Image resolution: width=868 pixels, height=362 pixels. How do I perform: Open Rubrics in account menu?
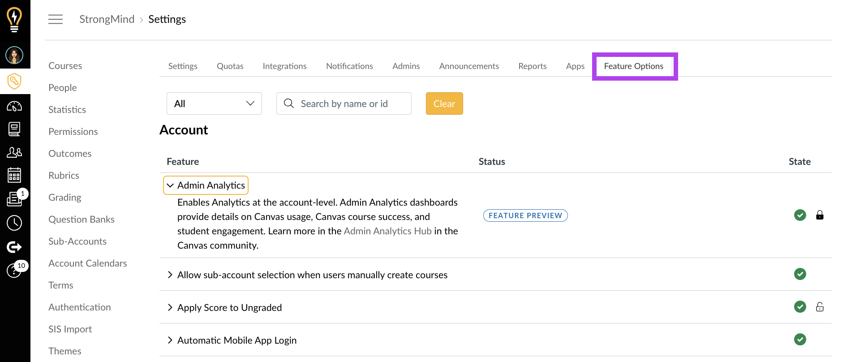(x=64, y=175)
